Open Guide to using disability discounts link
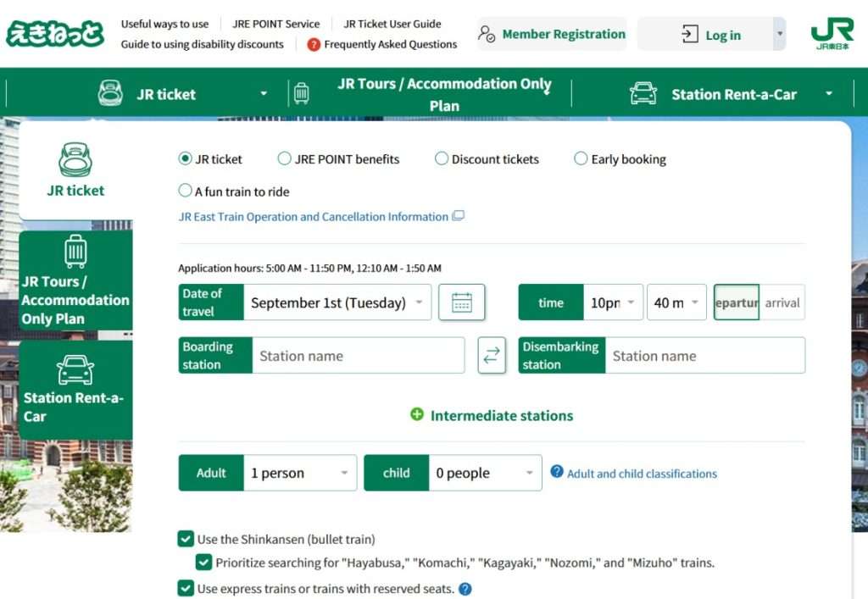The height and width of the screenshot is (599, 868). 202,44
